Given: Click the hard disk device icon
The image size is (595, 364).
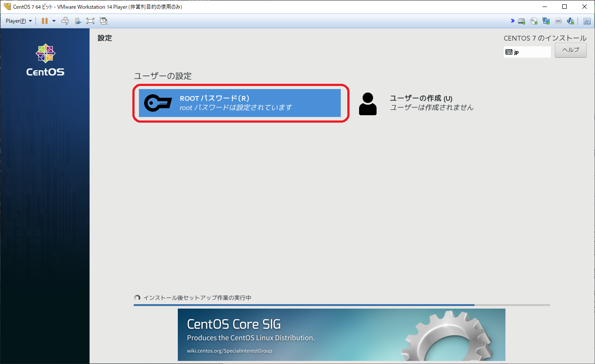Looking at the screenshot, I should [x=522, y=21].
